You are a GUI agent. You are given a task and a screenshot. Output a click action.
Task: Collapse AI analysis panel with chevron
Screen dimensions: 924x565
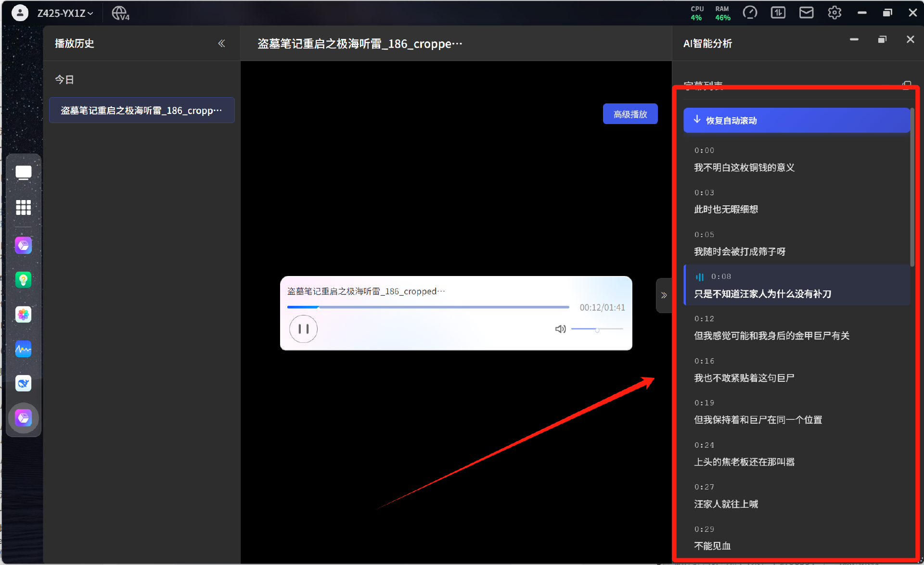tap(664, 295)
